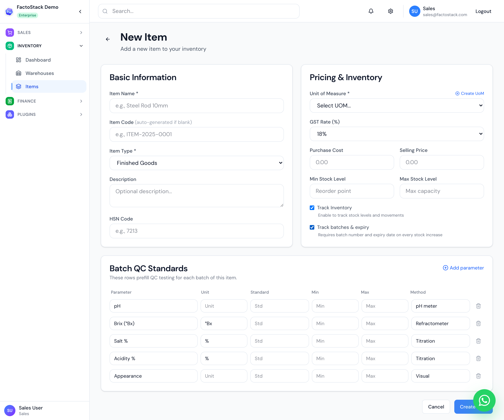Image resolution: width=504 pixels, height=420 pixels.
Task: Focus the Item Name input field
Action: 197,106
